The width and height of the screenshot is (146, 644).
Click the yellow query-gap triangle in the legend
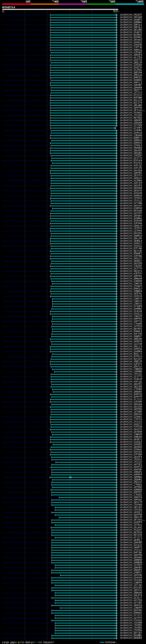pyautogui.click(x=19, y=642)
